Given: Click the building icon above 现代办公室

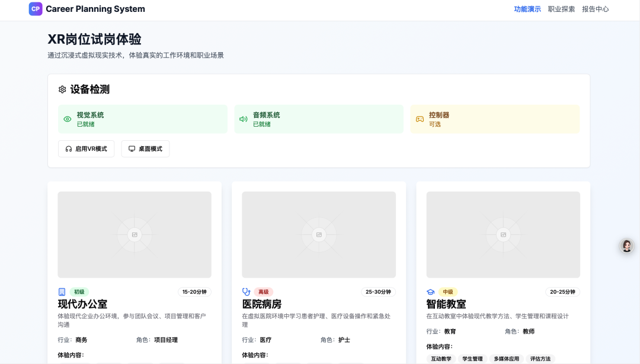Looking at the screenshot, I should click(62, 292).
